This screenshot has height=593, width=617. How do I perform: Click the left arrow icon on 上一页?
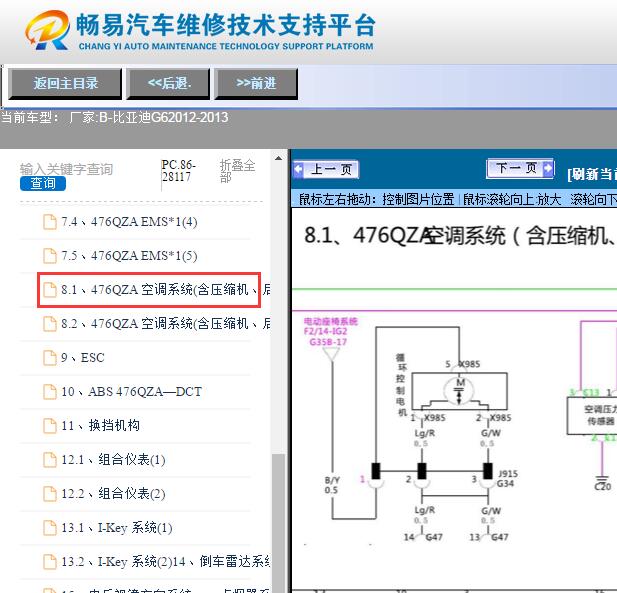click(299, 170)
